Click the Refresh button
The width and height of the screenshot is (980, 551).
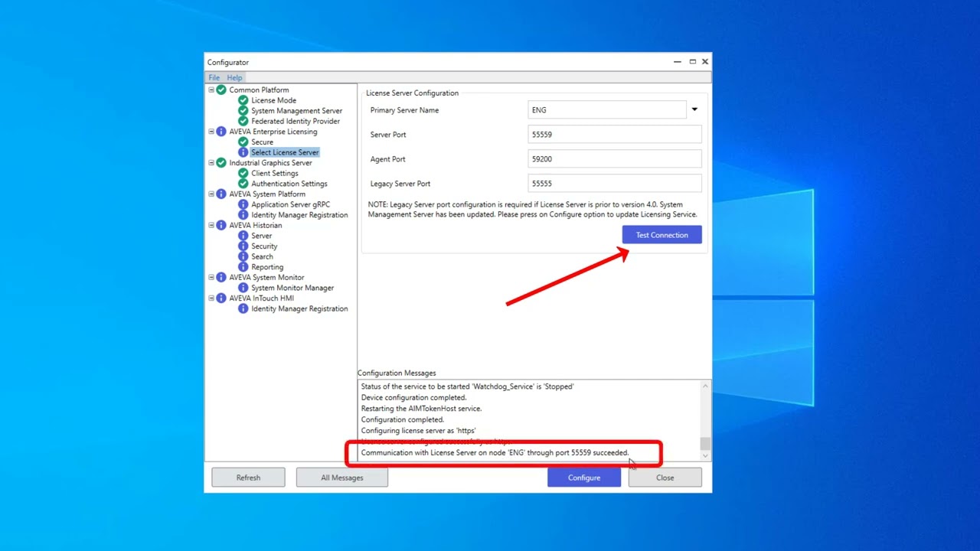click(248, 478)
